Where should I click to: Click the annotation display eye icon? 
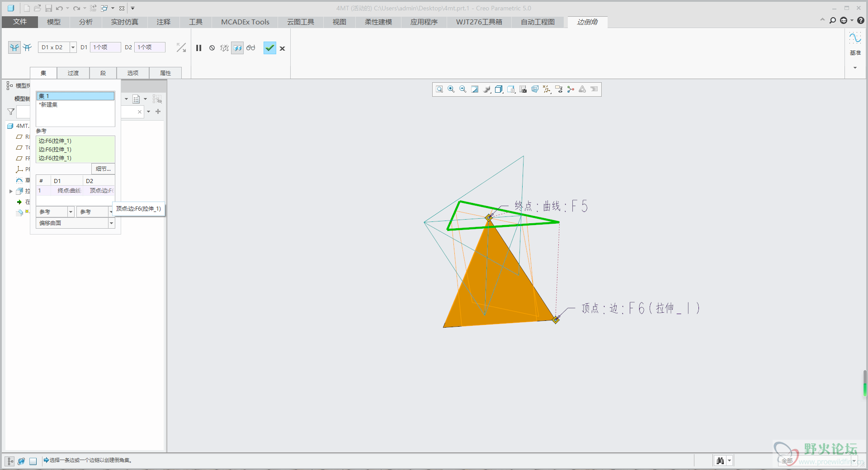point(559,89)
